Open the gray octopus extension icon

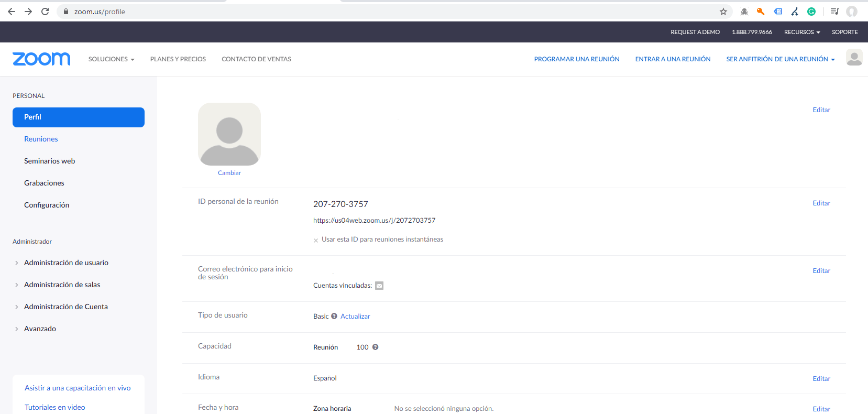(744, 12)
